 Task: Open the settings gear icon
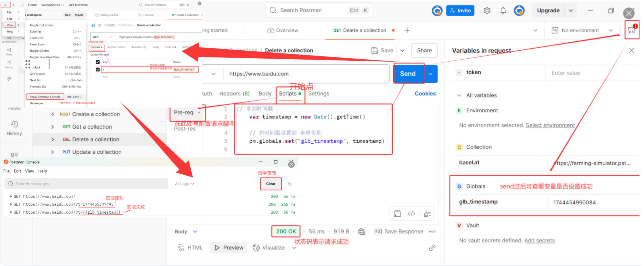(x=487, y=11)
